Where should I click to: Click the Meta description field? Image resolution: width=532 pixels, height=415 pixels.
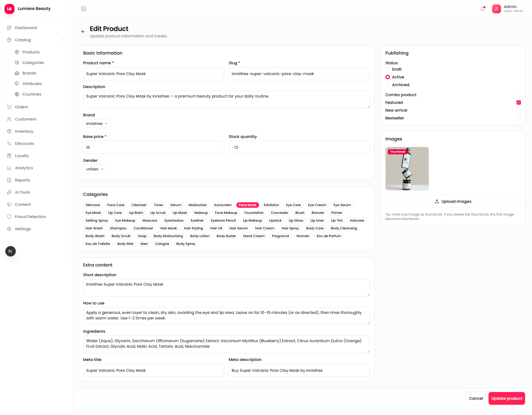(x=299, y=370)
